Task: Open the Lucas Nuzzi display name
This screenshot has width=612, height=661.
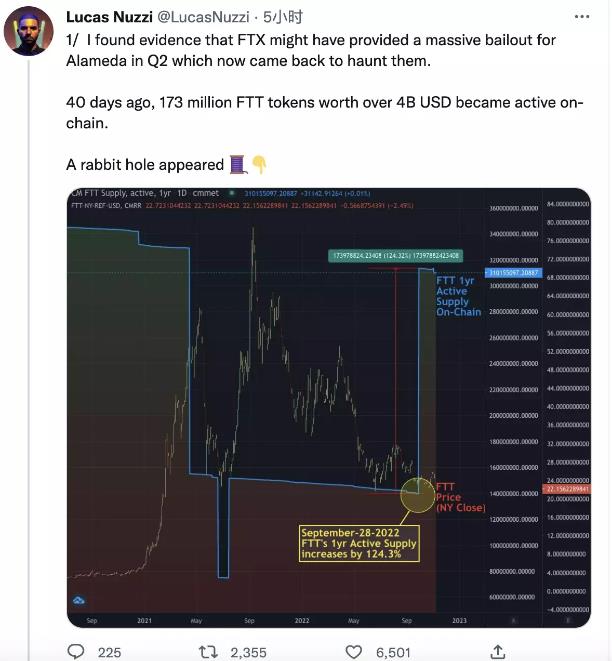Action: point(109,17)
